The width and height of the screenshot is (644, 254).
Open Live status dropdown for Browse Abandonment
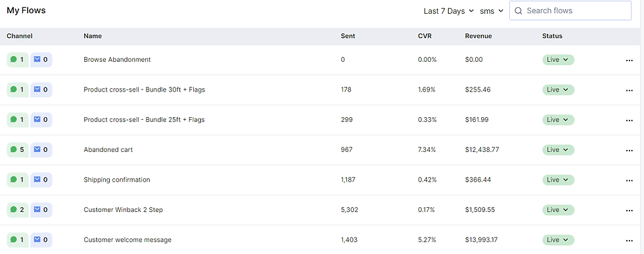(x=558, y=60)
